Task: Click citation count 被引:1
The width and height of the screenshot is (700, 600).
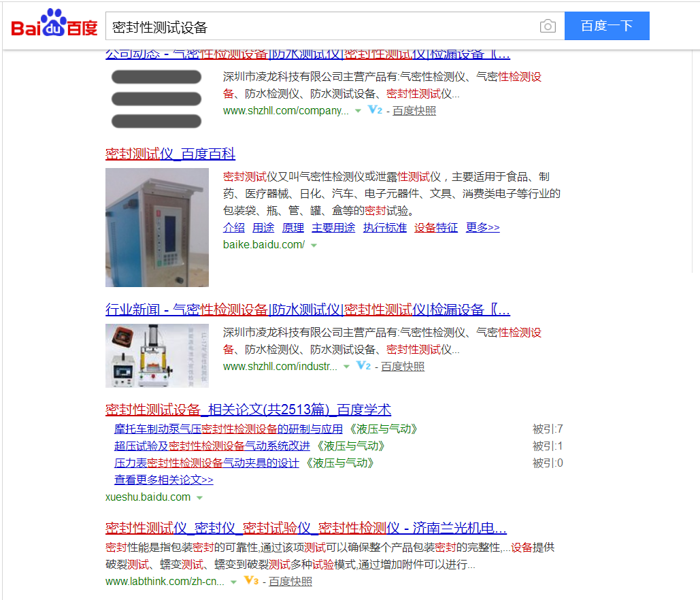Action: 548,446
